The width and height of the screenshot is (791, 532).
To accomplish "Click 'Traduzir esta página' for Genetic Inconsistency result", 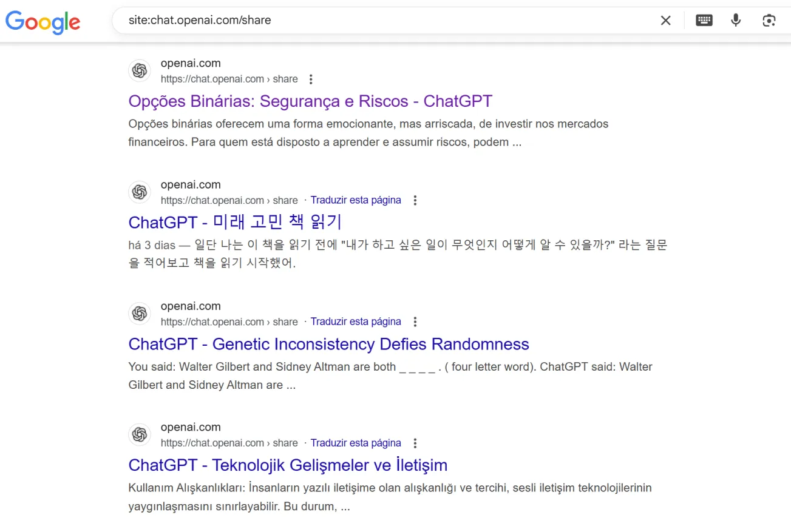I will click(x=356, y=322).
